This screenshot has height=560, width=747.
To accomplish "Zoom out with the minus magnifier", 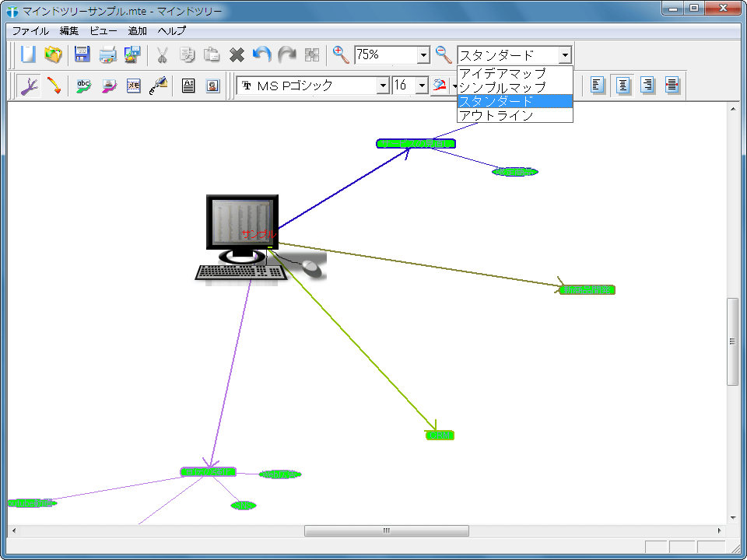I will pos(444,54).
